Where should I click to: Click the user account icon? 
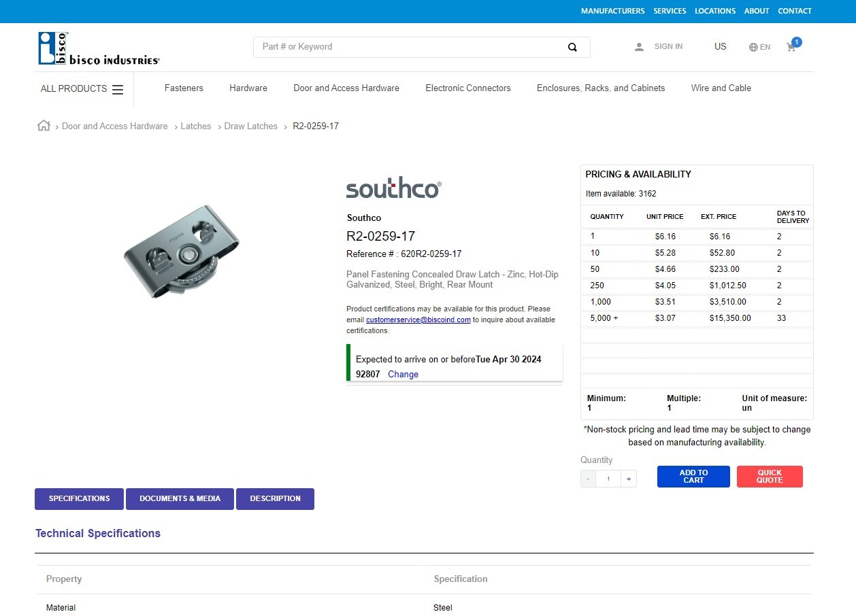[639, 47]
